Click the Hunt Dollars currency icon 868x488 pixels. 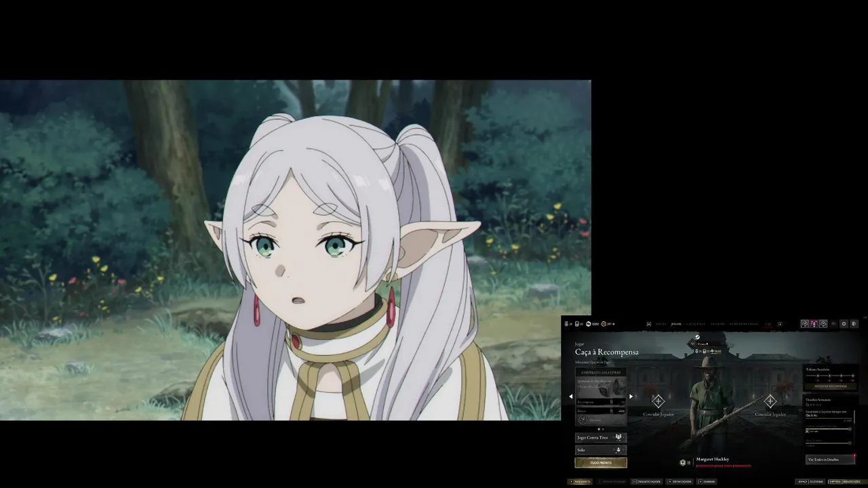tap(588, 324)
